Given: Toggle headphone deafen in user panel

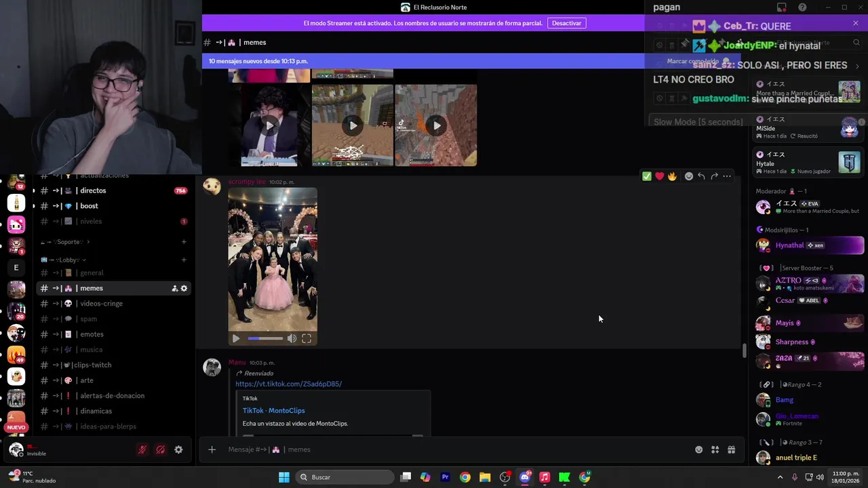Looking at the screenshot, I should click(161, 449).
